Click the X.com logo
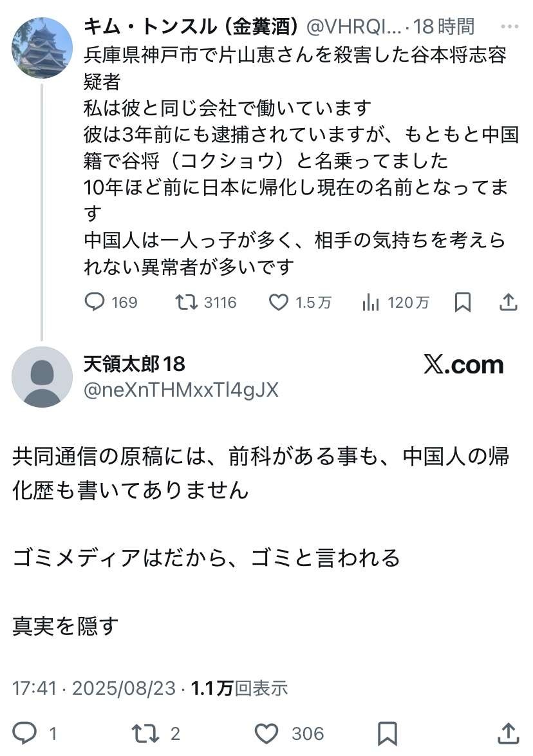Viewport: 533px width, 756px height. (x=463, y=365)
